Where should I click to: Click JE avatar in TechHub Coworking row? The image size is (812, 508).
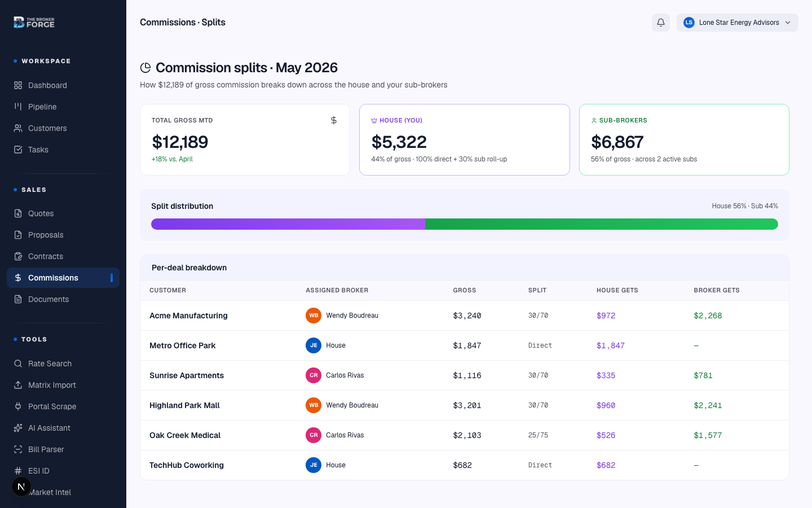click(314, 465)
